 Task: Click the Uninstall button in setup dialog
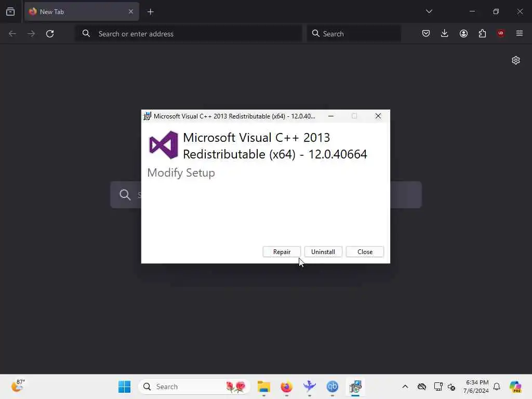323,252
